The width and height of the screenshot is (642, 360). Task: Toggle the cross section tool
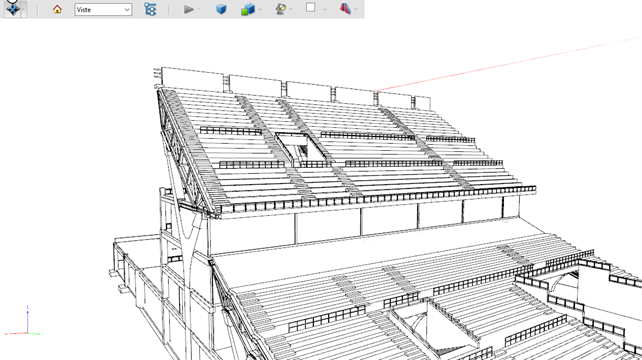[x=345, y=9]
